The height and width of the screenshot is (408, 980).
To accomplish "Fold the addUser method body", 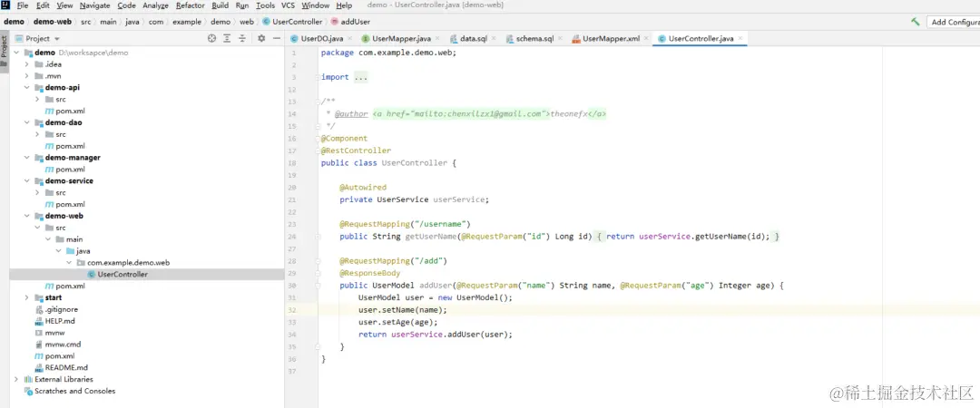I will coord(318,286).
